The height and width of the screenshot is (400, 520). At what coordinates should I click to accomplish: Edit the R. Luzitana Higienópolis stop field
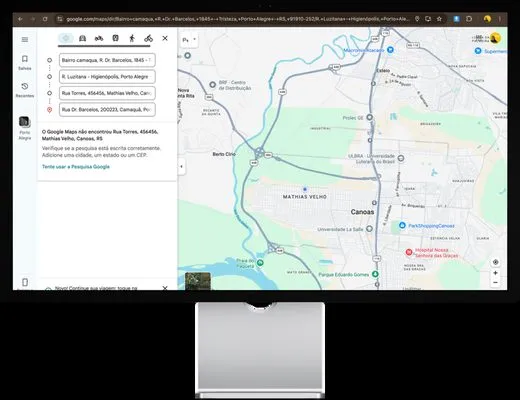tap(107, 77)
